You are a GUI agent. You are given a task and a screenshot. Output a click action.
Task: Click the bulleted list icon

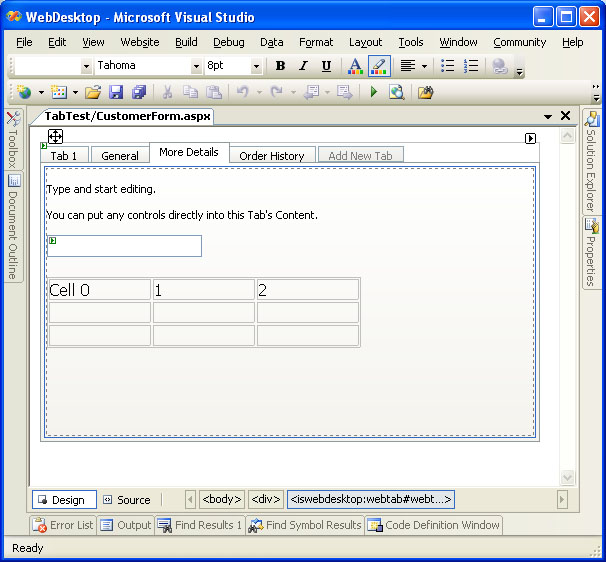[448, 66]
